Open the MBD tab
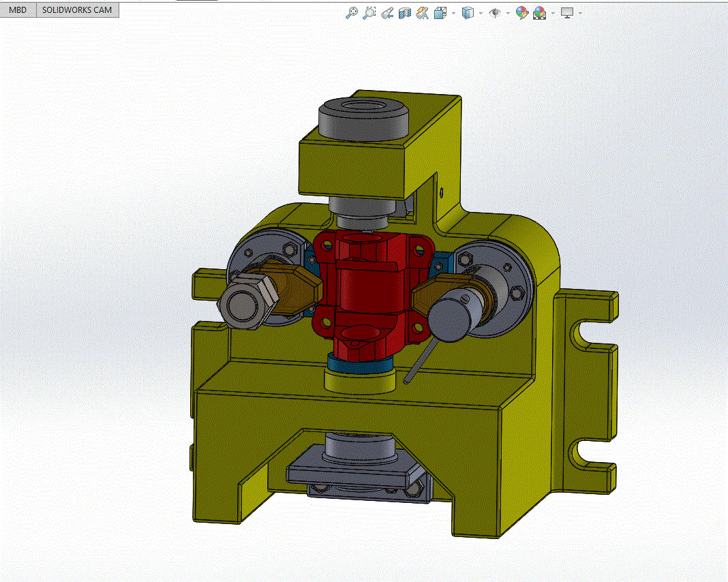The width and height of the screenshot is (728, 582). (18, 10)
